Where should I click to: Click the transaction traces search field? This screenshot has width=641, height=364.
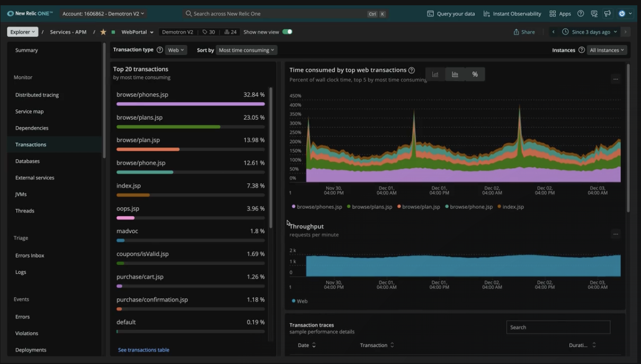tap(557, 327)
